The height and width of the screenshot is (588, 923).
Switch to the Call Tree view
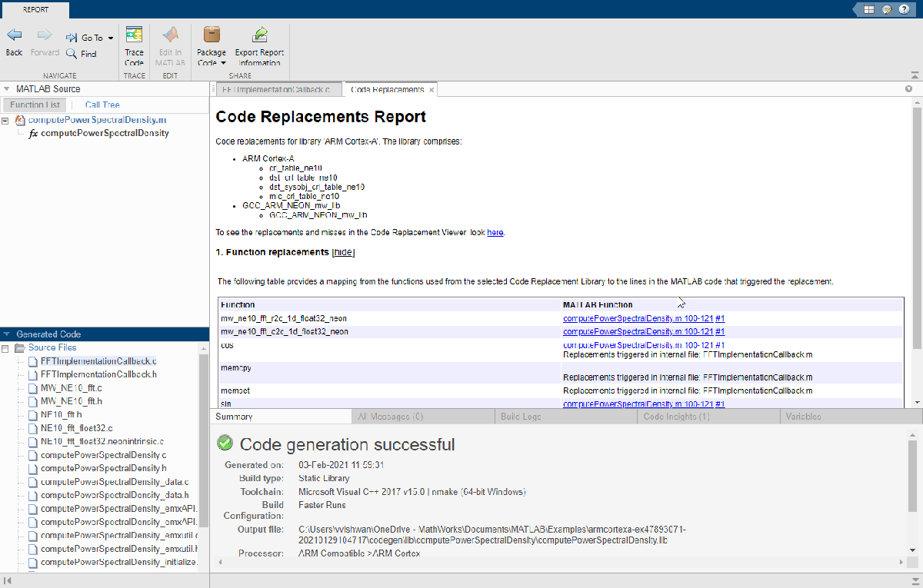[x=102, y=105]
